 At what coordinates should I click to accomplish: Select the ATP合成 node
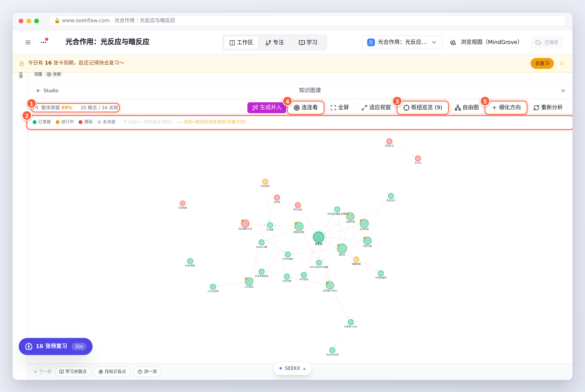pyautogui.click(x=304, y=275)
